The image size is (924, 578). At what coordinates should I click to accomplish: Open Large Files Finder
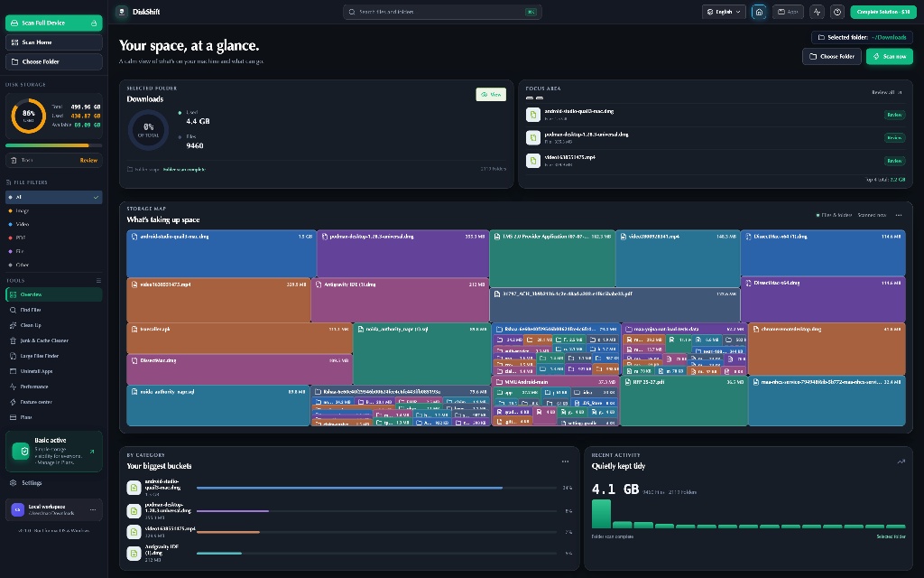[53, 356]
